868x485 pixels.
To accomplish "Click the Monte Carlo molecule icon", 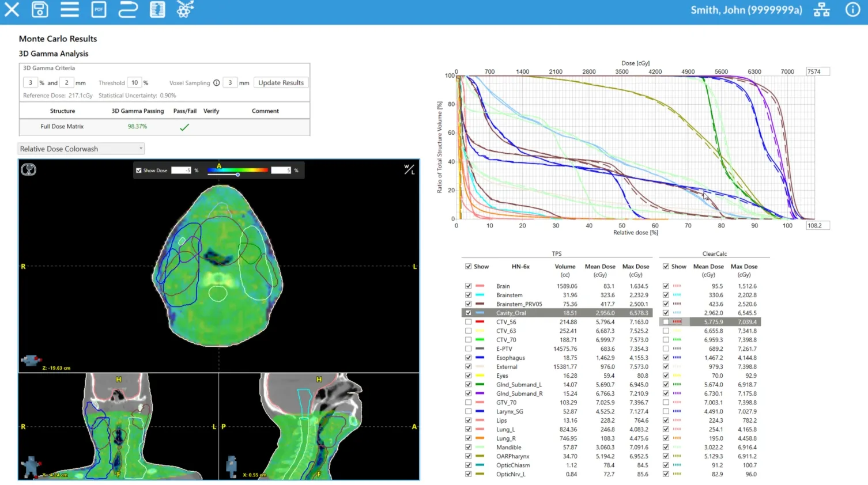I will click(x=185, y=9).
